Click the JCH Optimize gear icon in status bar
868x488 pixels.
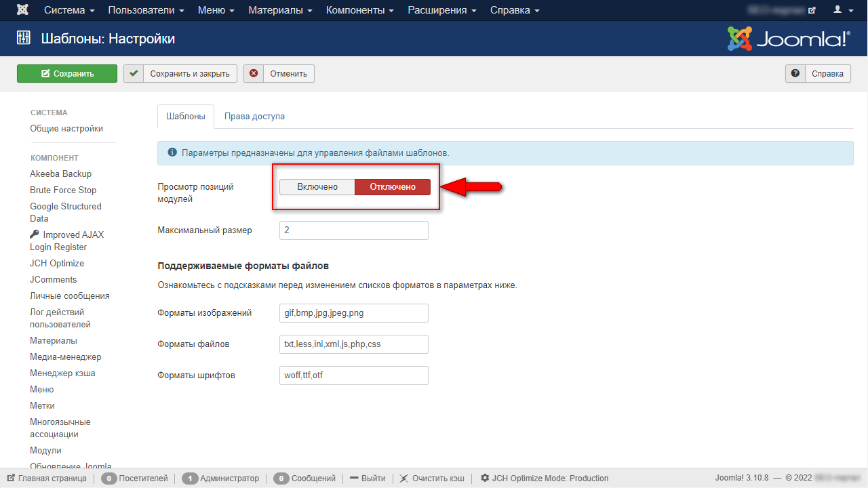point(485,479)
